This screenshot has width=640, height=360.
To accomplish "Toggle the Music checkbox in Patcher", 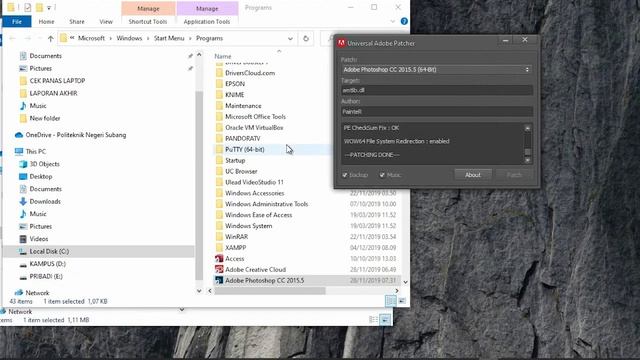I will coord(382,175).
